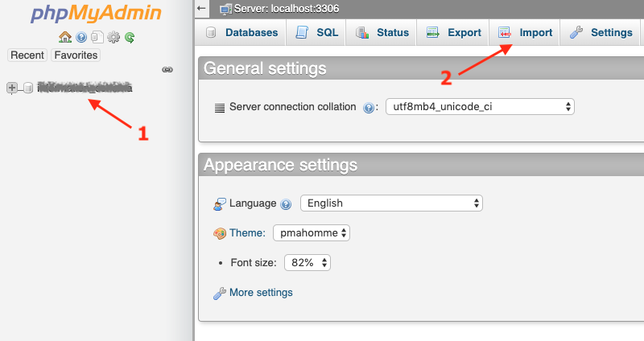Open the More settings link
The image size is (644, 341).
click(261, 293)
